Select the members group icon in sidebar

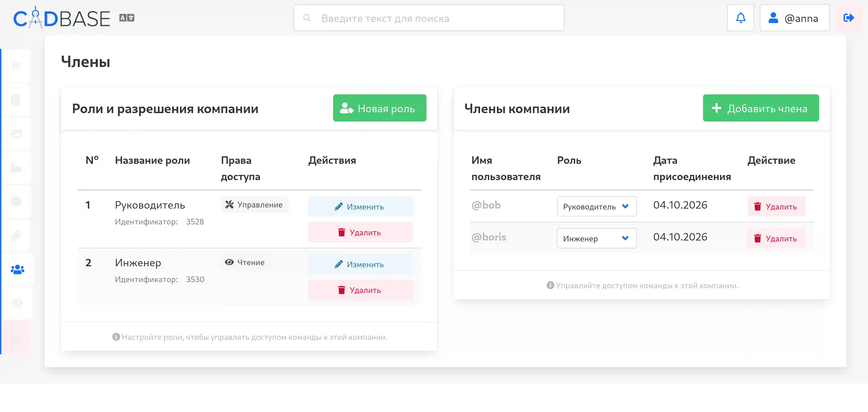(x=17, y=270)
